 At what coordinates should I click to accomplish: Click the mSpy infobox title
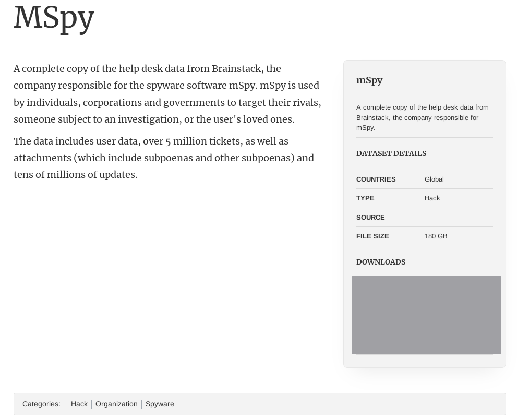click(x=369, y=80)
